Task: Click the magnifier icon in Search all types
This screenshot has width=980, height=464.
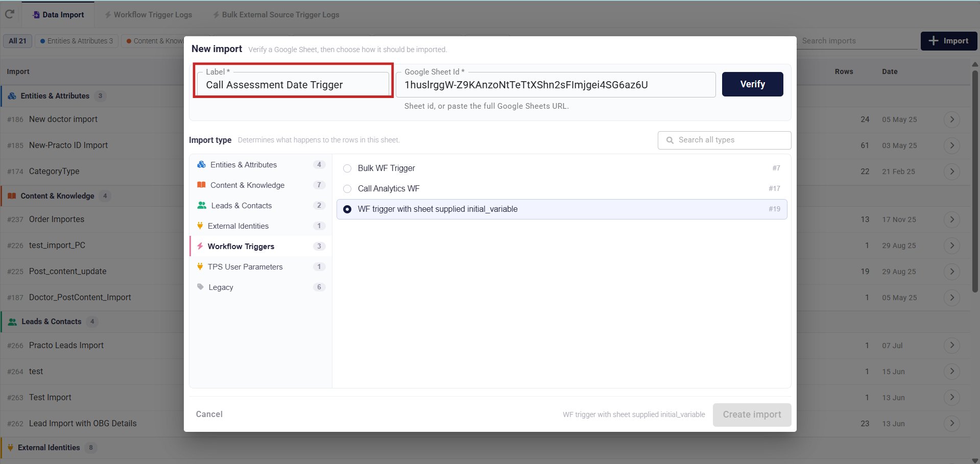Action: (670, 140)
